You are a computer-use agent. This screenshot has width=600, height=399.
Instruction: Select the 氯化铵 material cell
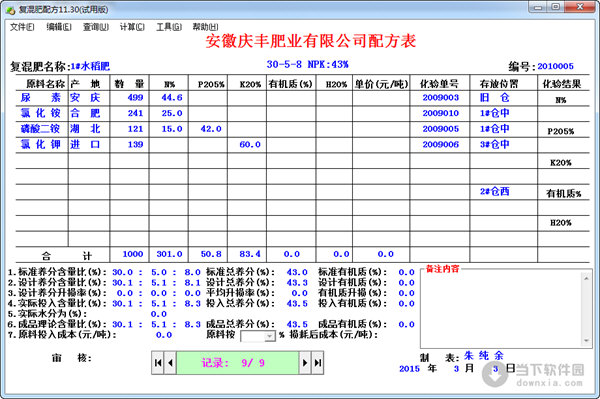(x=41, y=113)
